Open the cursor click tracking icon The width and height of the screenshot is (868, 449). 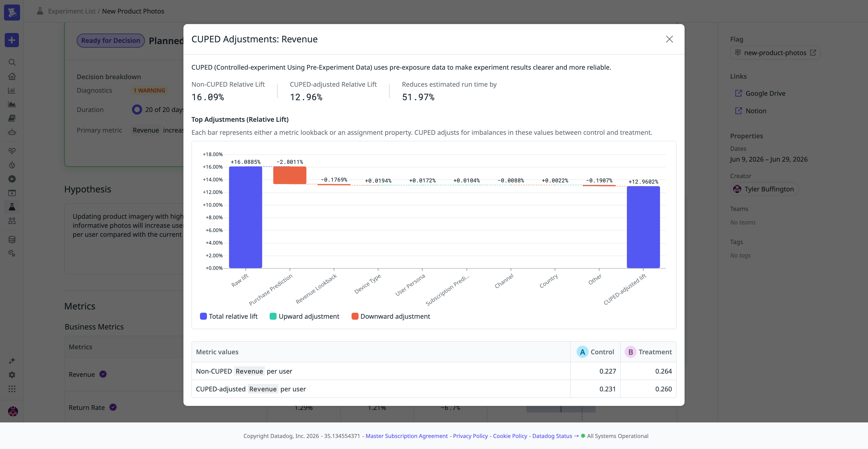click(x=12, y=254)
